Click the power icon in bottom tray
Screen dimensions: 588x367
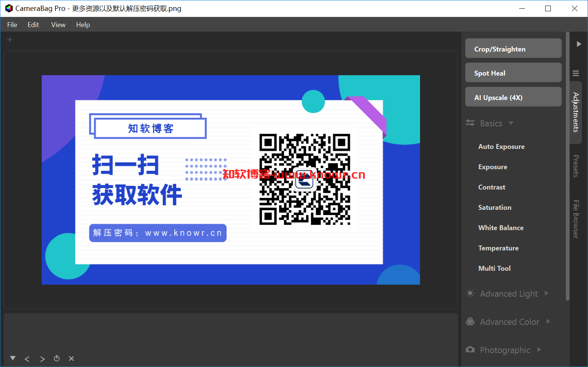tap(57, 358)
